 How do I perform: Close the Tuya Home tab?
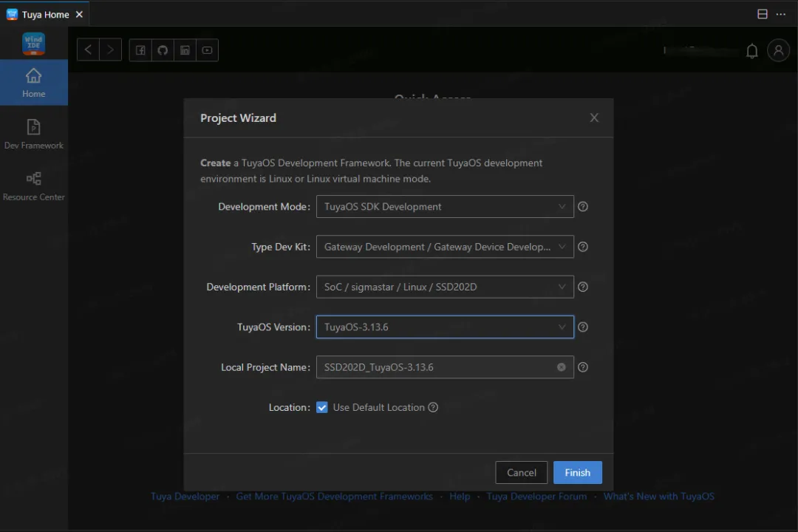(x=79, y=14)
